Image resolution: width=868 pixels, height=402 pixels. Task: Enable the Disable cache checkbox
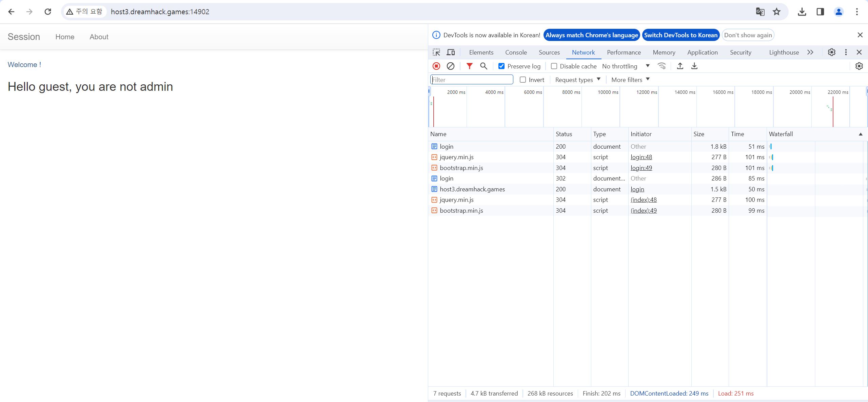tap(554, 66)
